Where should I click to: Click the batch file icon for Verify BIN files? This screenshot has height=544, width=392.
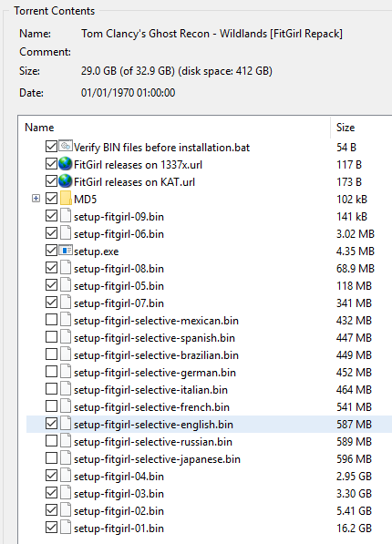click(66, 146)
